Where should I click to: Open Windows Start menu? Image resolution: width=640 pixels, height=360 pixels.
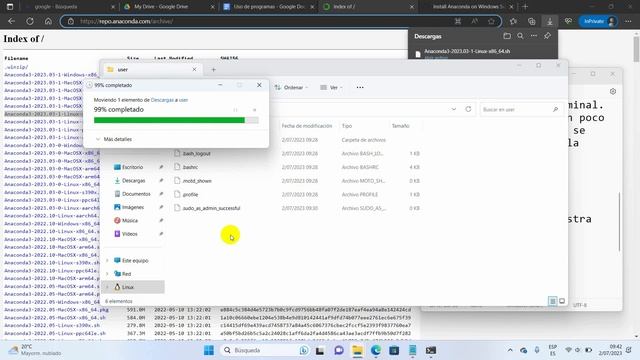(209, 350)
